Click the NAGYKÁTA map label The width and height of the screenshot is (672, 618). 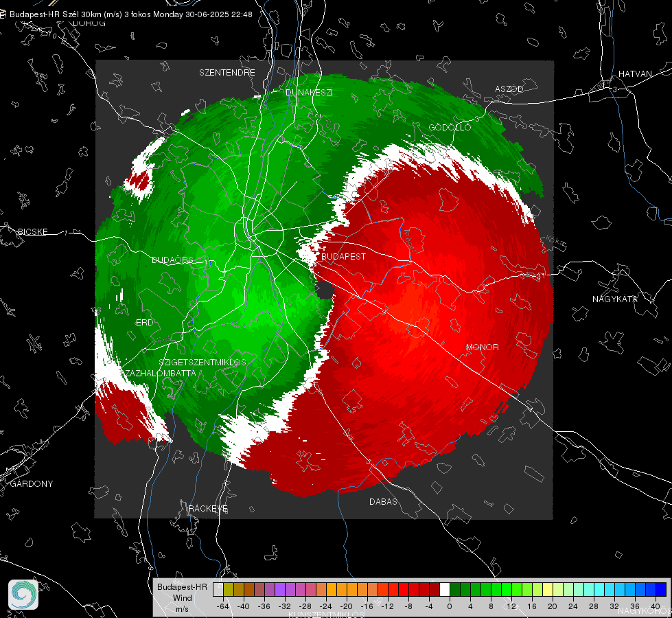tap(615, 299)
